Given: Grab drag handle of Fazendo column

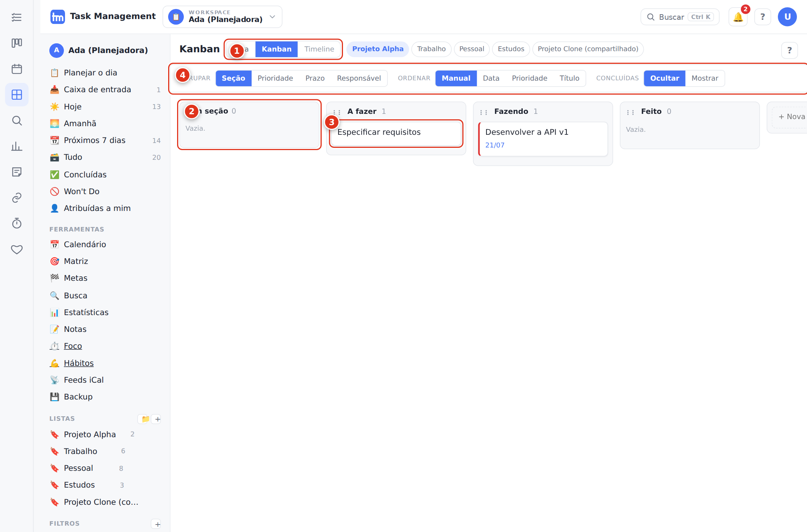Looking at the screenshot, I should pyautogui.click(x=483, y=112).
